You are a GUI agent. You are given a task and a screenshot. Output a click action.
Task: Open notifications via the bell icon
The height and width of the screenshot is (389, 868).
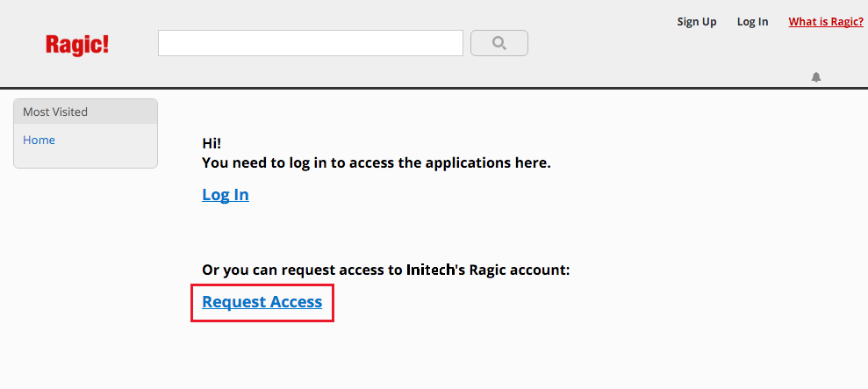(816, 77)
